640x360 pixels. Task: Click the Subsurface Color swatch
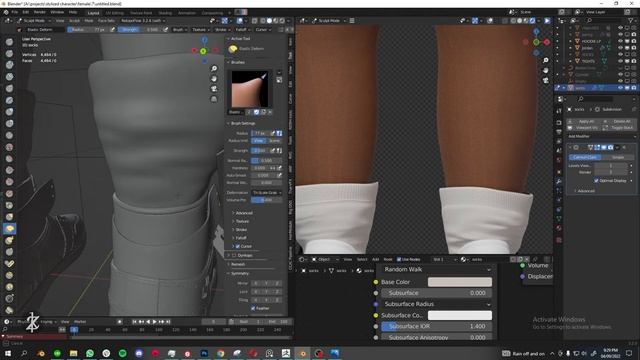point(460,315)
